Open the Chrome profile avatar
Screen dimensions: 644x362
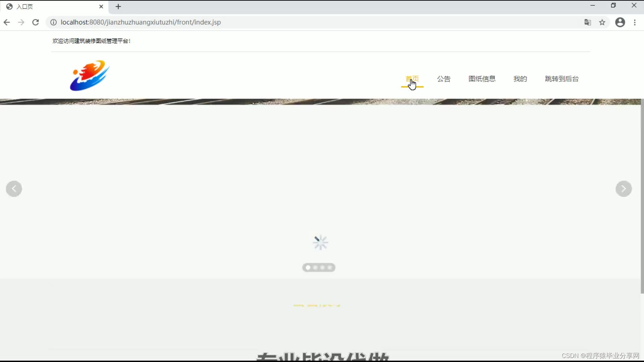(620, 22)
